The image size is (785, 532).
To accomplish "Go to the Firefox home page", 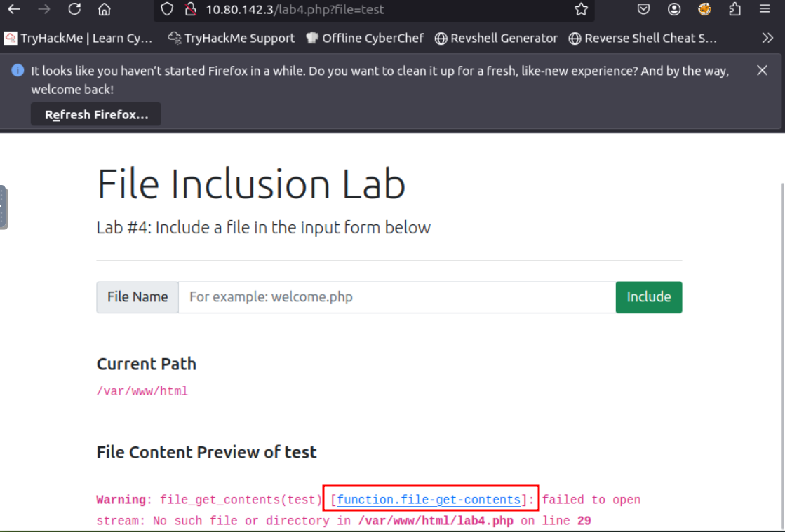I will (105, 9).
